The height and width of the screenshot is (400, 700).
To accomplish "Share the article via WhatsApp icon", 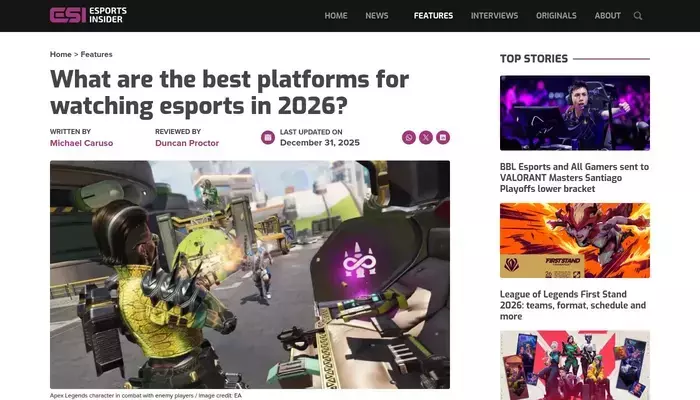I will click(408, 138).
